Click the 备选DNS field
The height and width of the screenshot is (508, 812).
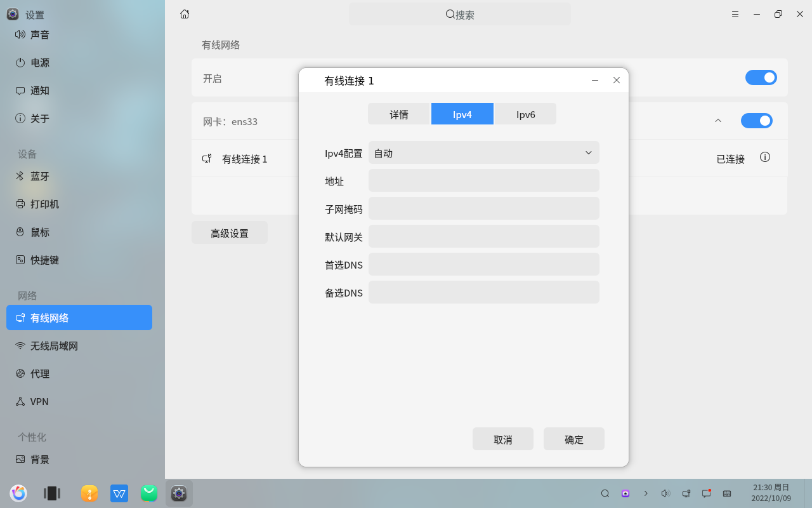[x=484, y=292]
